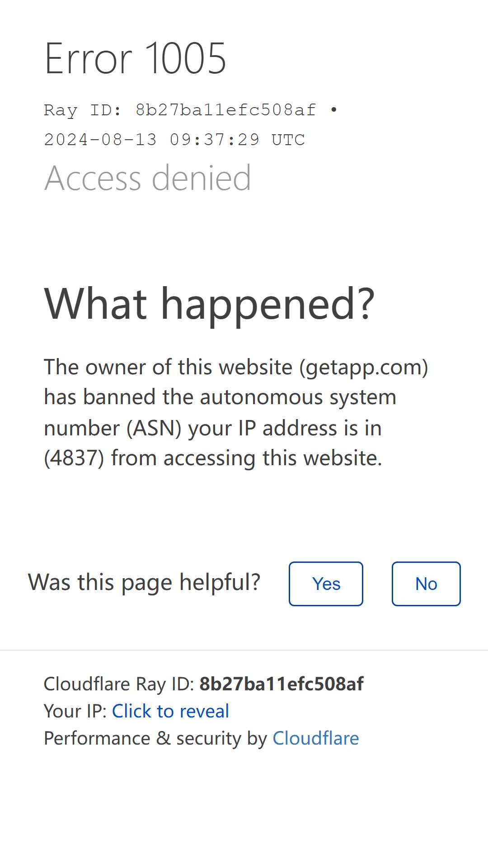Click the gray Access denied subheading

point(147,178)
